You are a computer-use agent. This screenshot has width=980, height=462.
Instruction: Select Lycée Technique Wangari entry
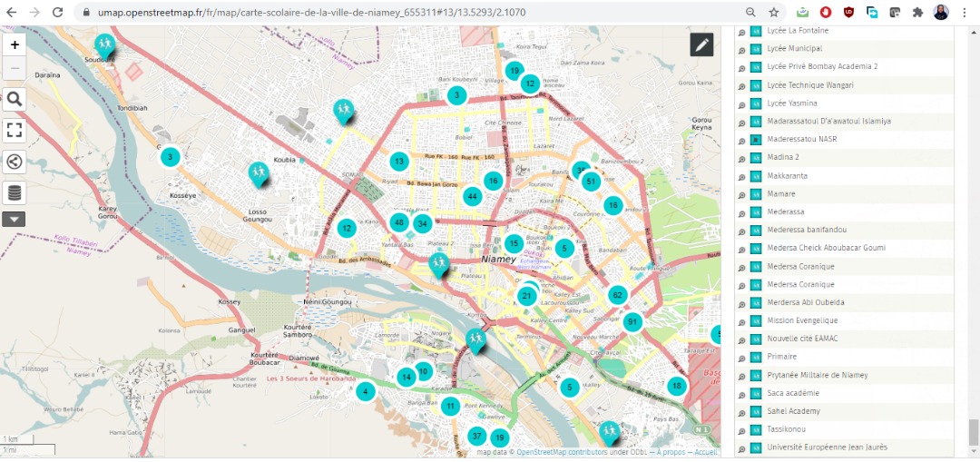[x=810, y=85]
